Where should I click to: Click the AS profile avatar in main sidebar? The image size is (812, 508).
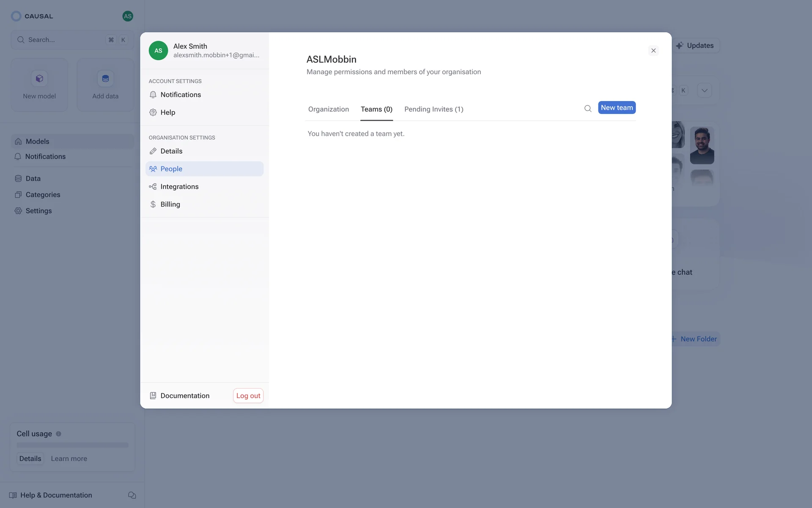click(127, 16)
